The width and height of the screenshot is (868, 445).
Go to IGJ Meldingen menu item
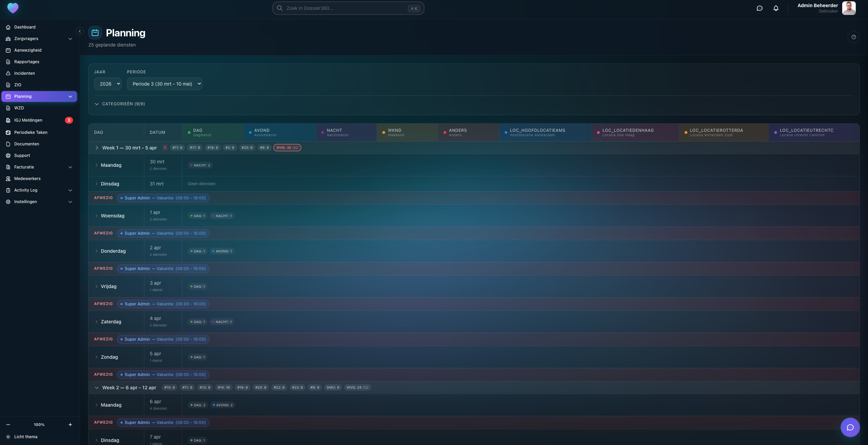[x=28, y=120]
